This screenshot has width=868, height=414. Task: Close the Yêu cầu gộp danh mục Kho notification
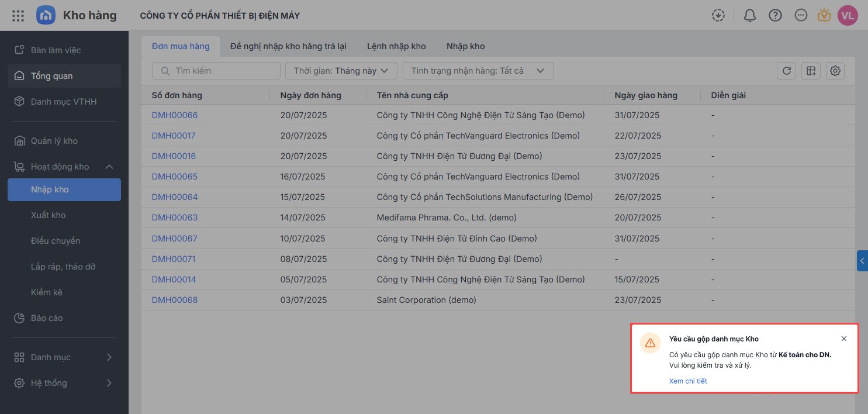[x=843, y=339]
